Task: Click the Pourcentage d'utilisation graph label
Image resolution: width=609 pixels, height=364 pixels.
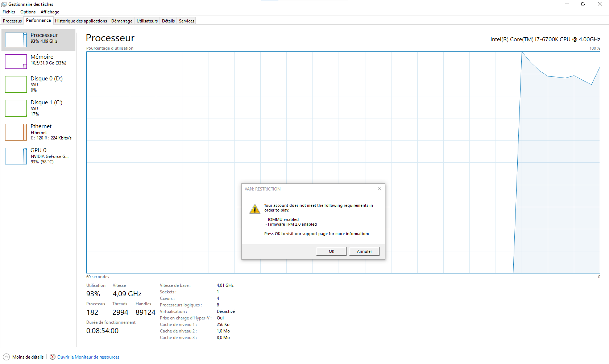Action: click(x=110, y=48)
